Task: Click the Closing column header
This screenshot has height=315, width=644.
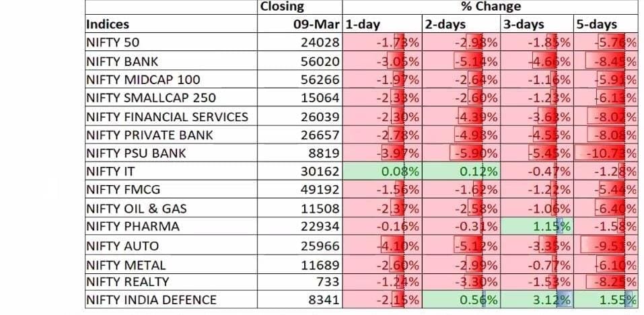Action: coord(281,7)
